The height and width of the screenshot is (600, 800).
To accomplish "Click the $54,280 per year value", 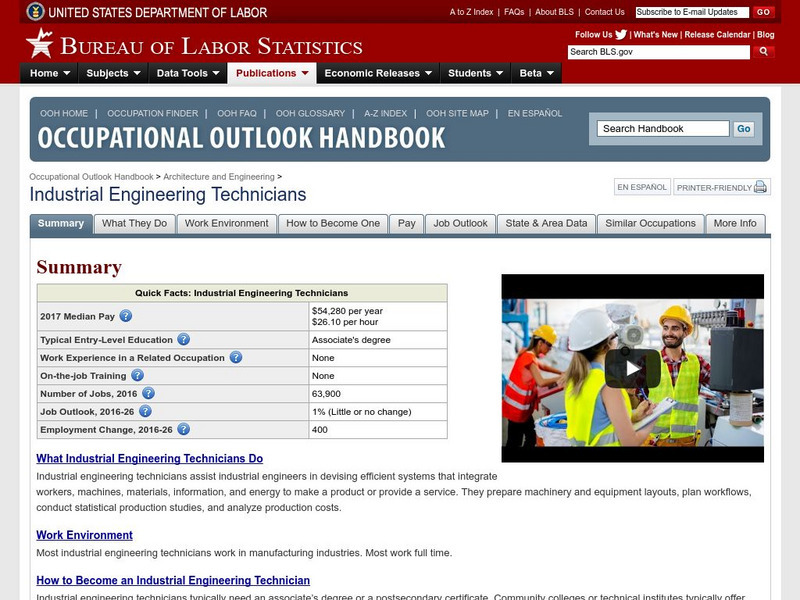I will click(347, 311).
